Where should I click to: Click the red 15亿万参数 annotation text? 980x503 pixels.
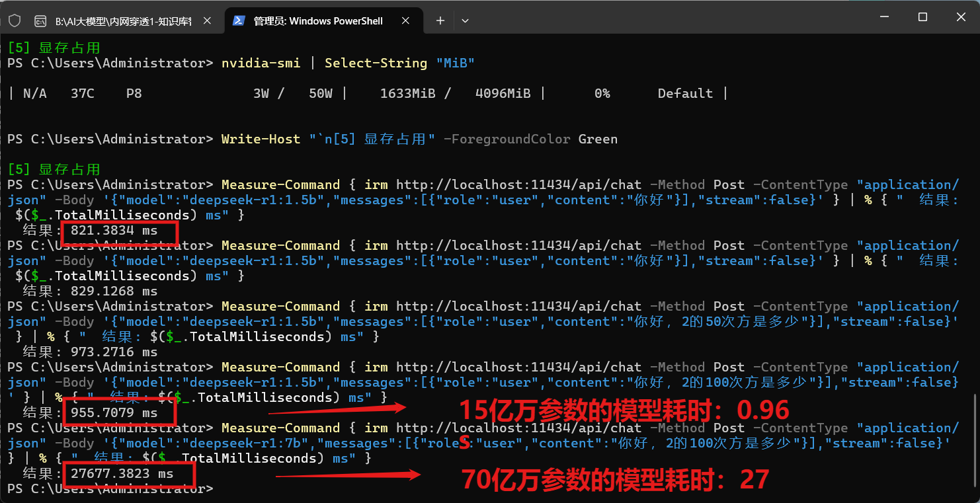click(625, 410)
